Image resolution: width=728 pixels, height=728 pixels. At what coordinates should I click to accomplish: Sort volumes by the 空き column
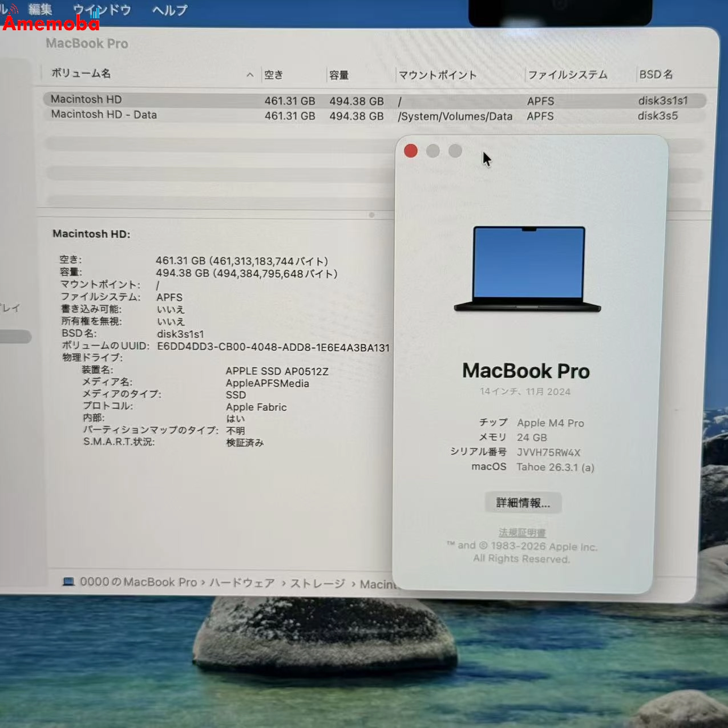[x=273, y=75]
